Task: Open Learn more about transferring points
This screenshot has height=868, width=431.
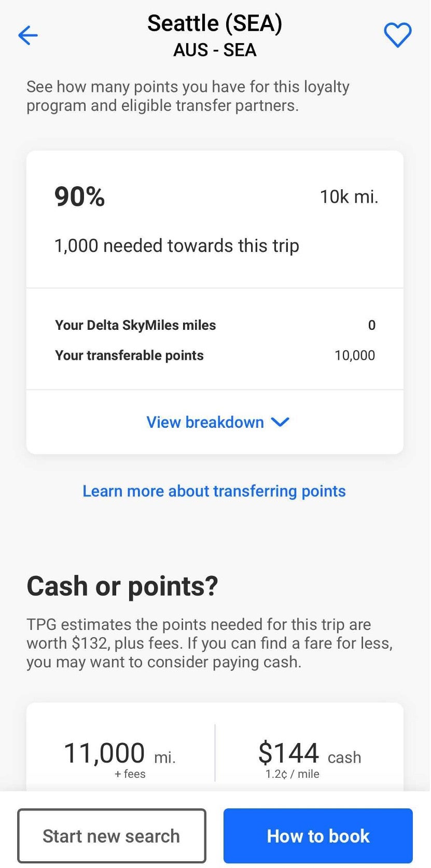Action: [214, 491]
